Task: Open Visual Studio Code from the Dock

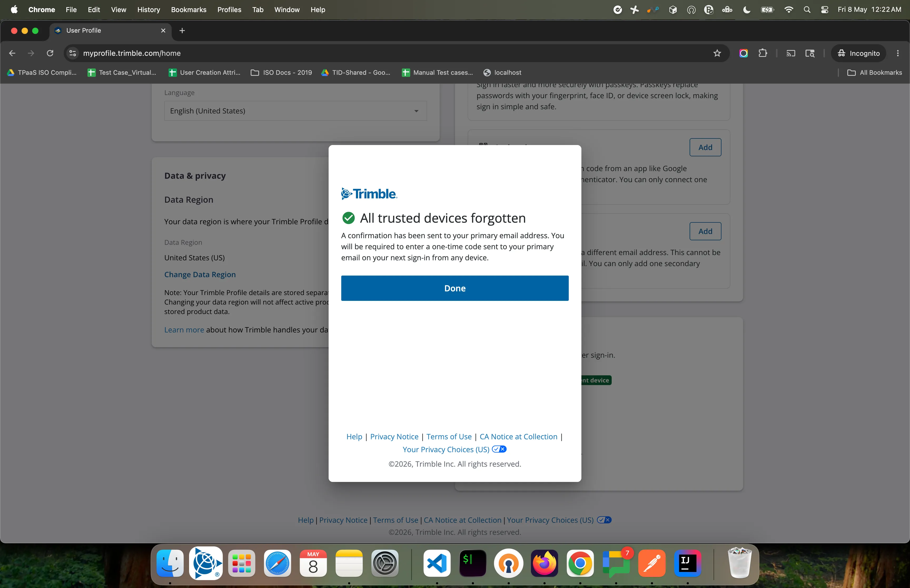Action: 437,564
